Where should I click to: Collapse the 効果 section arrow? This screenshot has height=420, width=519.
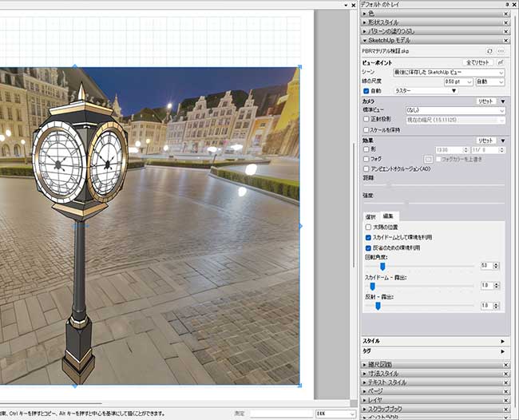(503, 141)
